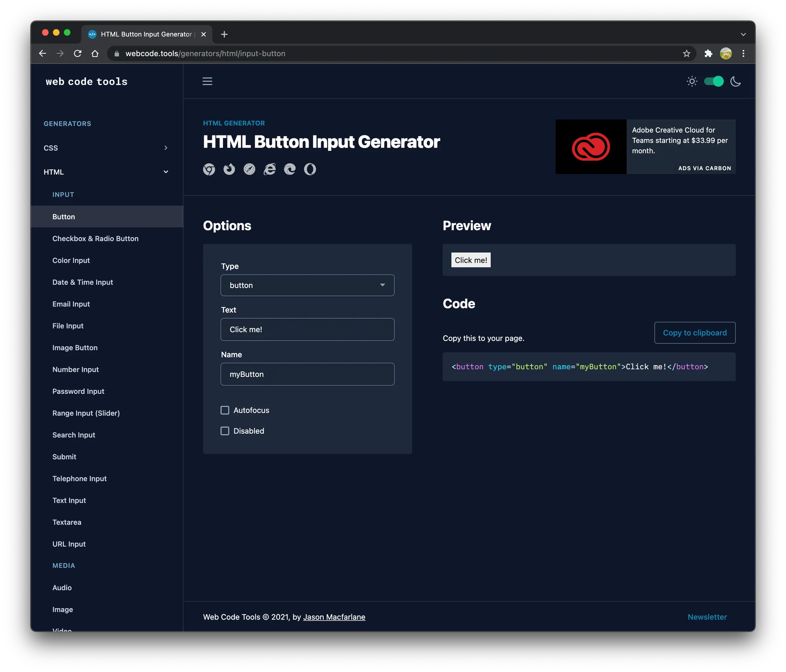Click the Firefox browser support icon

(229, 169)
